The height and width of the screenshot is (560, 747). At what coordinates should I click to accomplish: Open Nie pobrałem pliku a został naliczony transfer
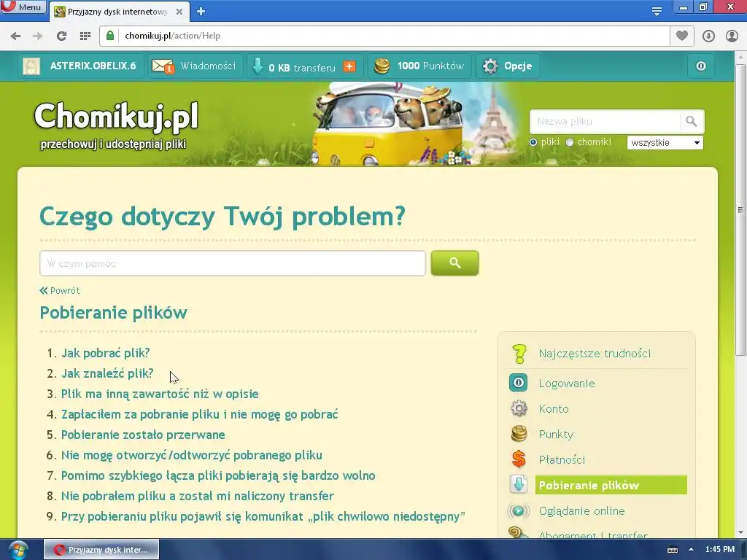click(x=198, y=496)
